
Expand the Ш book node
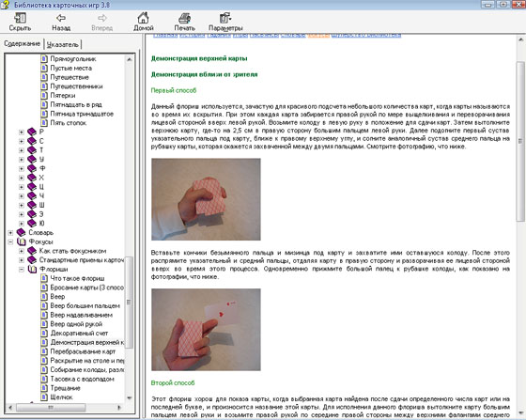21,206
